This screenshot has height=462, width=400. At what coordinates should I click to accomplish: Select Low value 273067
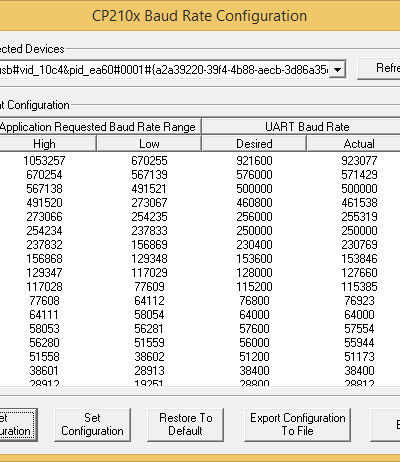coord(149,203)
